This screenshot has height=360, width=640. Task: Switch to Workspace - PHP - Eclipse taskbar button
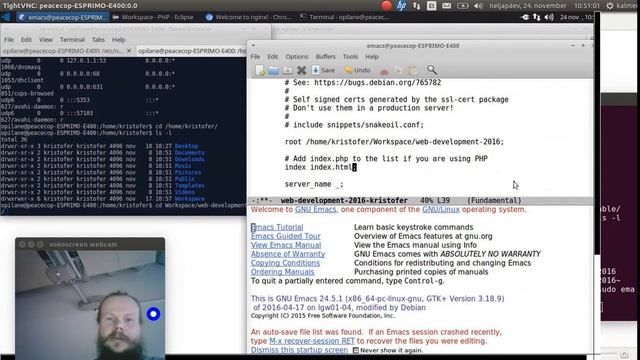pos(153,17)
